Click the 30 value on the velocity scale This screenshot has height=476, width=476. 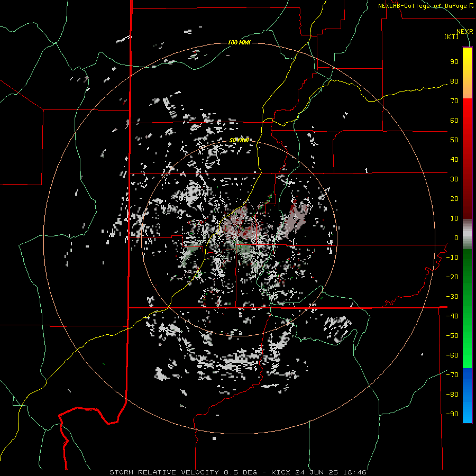454,179
